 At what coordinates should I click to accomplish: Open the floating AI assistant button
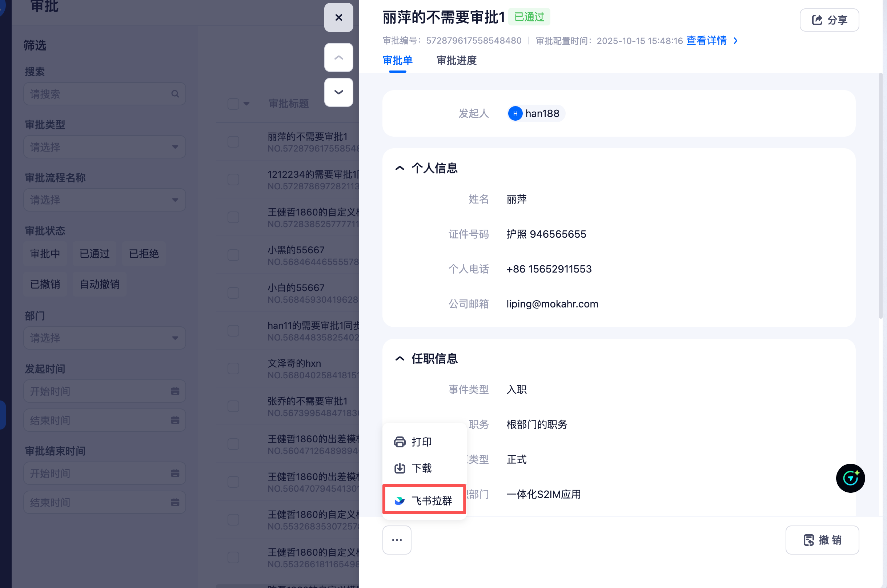click(850, 478)
